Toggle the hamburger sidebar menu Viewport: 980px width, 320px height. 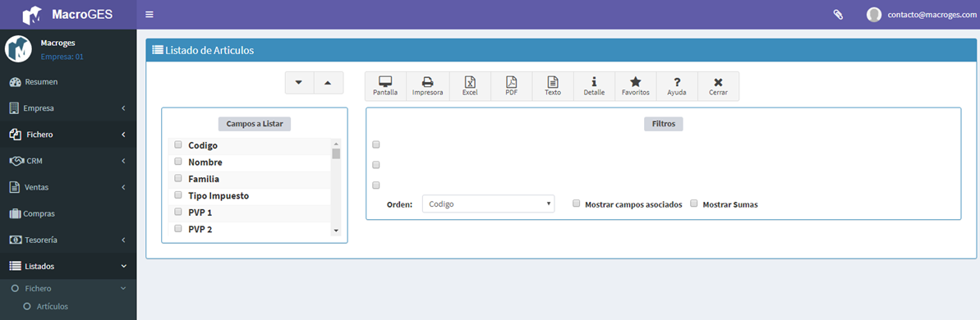(x=150, y=14)
